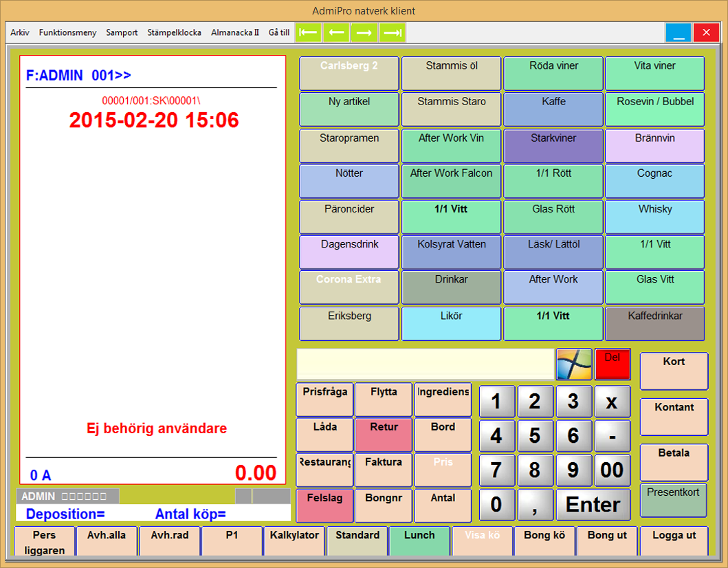This screenshot has height=568, width=728.
Task: Open the Arkiv menu
Action: (x=20, y=32)
